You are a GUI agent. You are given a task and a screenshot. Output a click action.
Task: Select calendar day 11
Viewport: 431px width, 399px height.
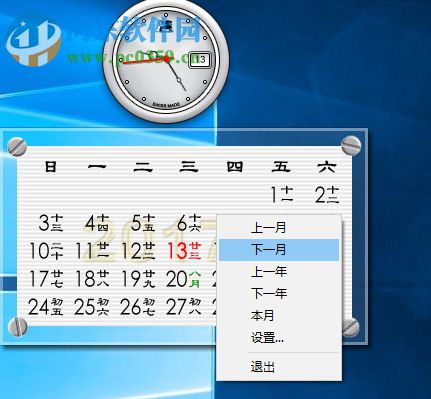(92, 251)
